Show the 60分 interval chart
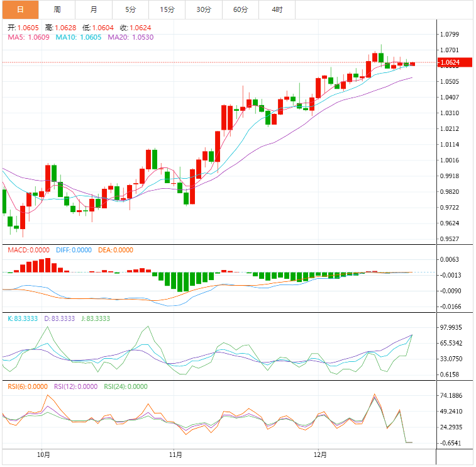 (240, 9)
